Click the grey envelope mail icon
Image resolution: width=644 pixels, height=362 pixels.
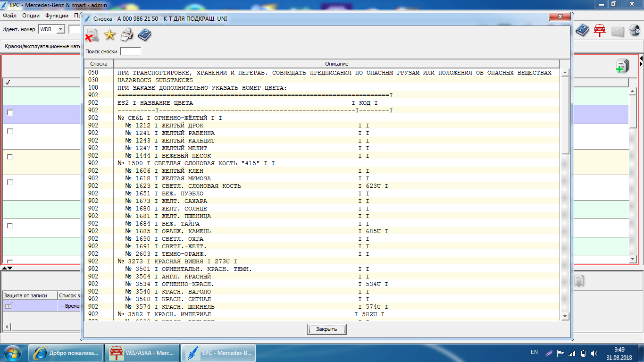coord(618,32)
